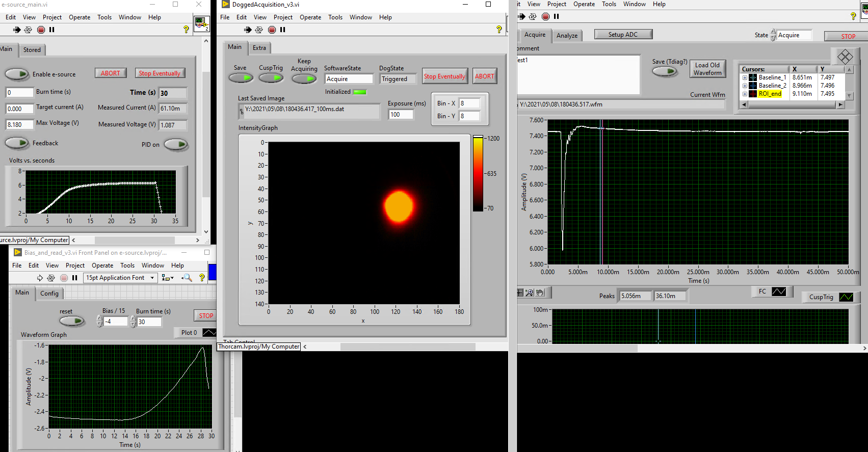Toggle the Enable e-source switch

[x=17, y=74]
